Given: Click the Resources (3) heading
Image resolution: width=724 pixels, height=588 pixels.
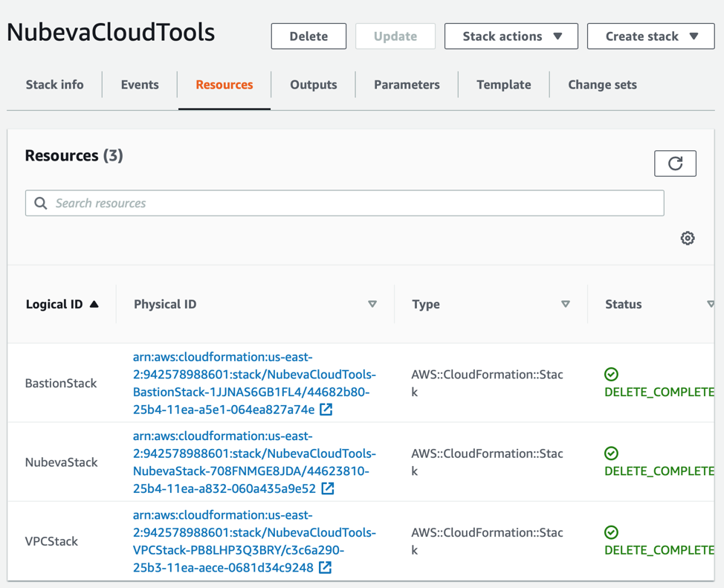Looking at the screenshot, I should 74,155.
